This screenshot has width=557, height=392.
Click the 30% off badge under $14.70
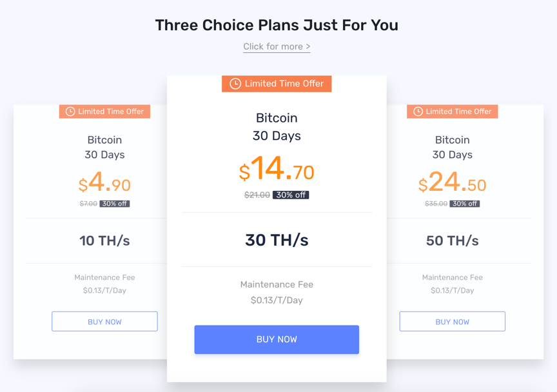pyautogui.click(x=291, y=195)
